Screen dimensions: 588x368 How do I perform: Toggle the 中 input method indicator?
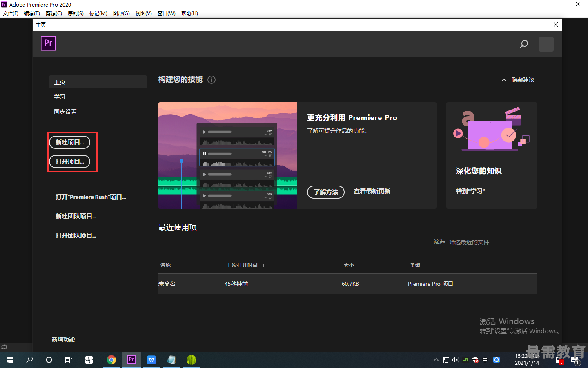point(485,360)
